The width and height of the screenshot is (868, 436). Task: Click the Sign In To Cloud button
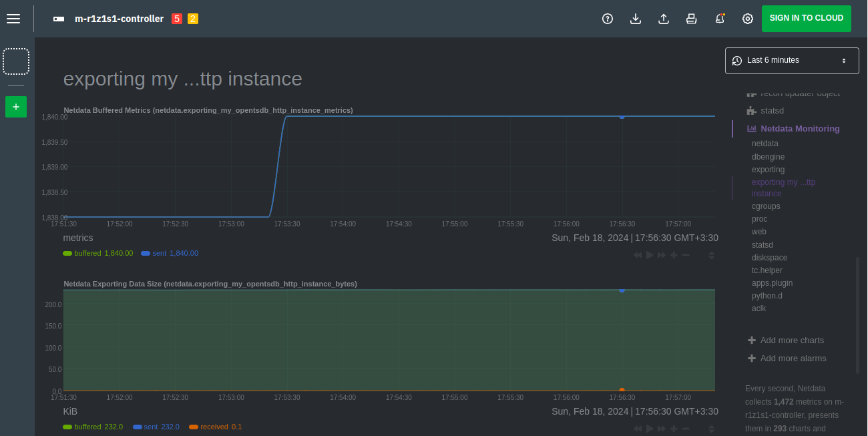click(806, 19)
